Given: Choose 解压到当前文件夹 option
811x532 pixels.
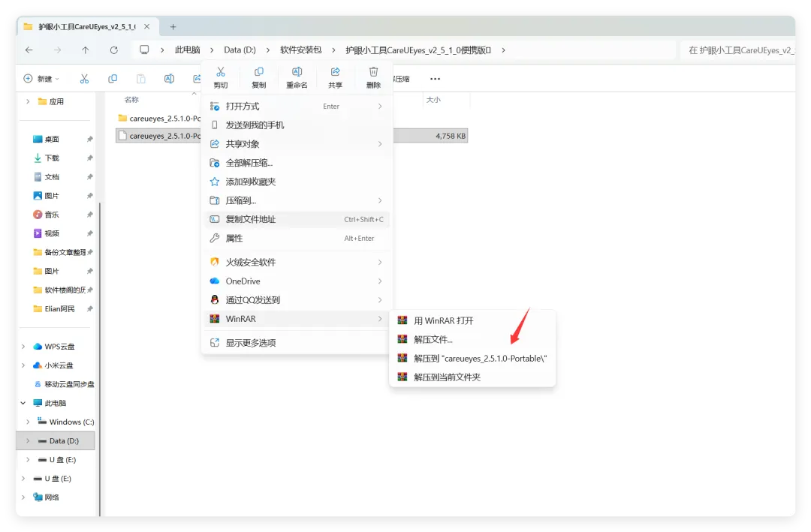Looking at the screenshot, I should [472, 377].
